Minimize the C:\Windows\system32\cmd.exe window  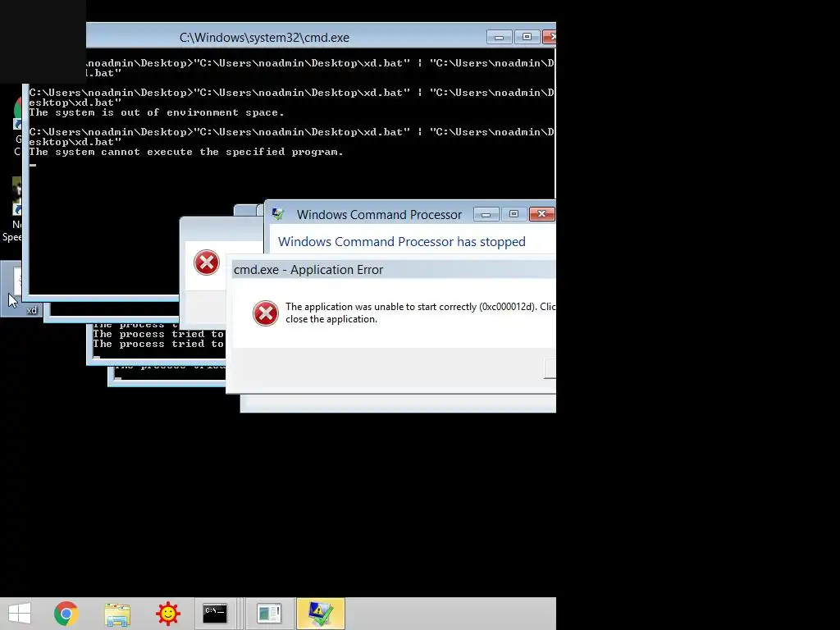point(500,37)
